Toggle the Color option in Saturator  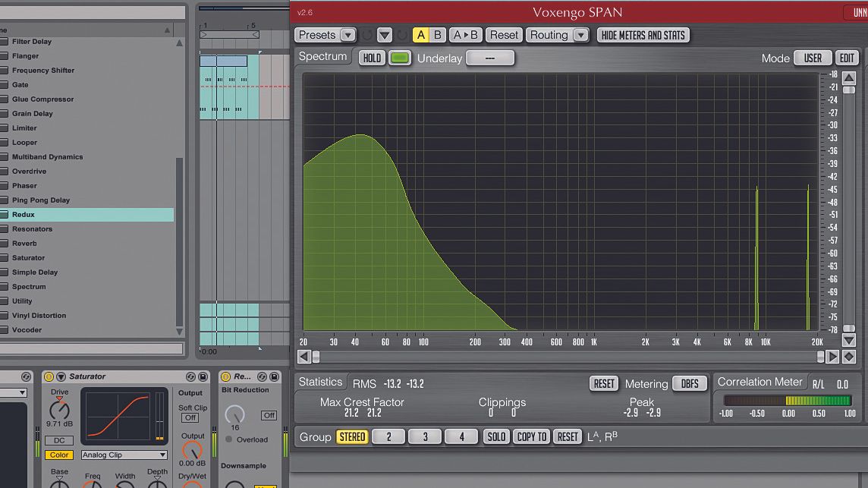58,455
